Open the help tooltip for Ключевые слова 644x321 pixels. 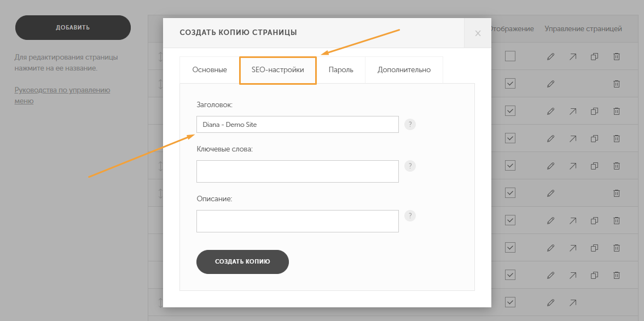[x=410, y=166]
